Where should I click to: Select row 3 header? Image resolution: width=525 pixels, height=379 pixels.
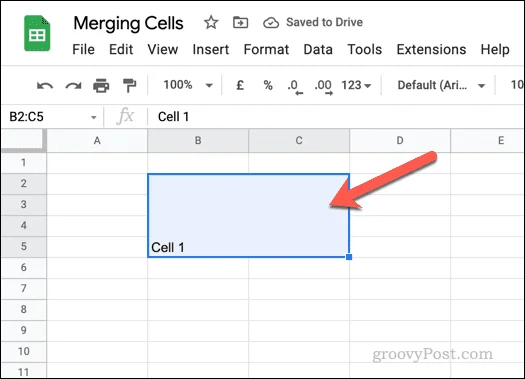23,205
